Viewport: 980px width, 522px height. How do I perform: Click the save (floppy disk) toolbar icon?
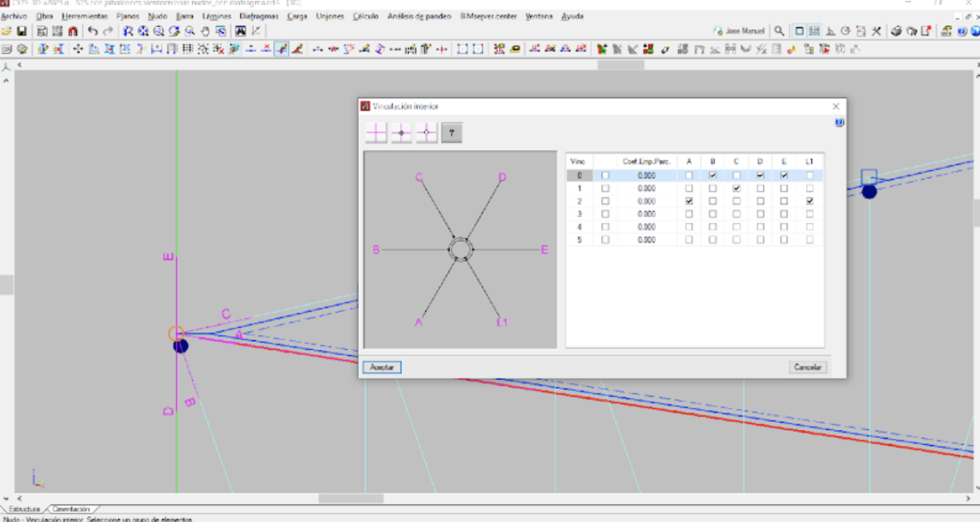[x=21, y=31]
